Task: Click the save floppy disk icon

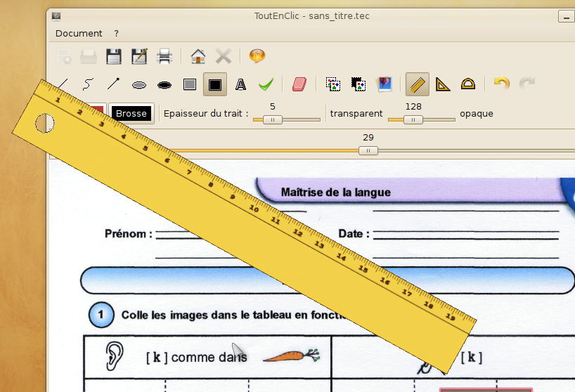Action: pos(114,56)
